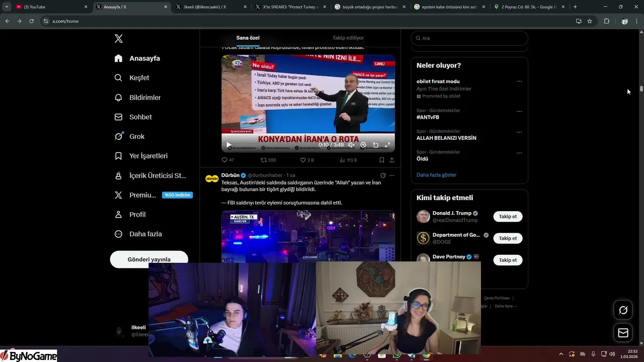Switch to Takip ediliyor tab
Viewport: 644px width, 362px height.
pos(348,38)
